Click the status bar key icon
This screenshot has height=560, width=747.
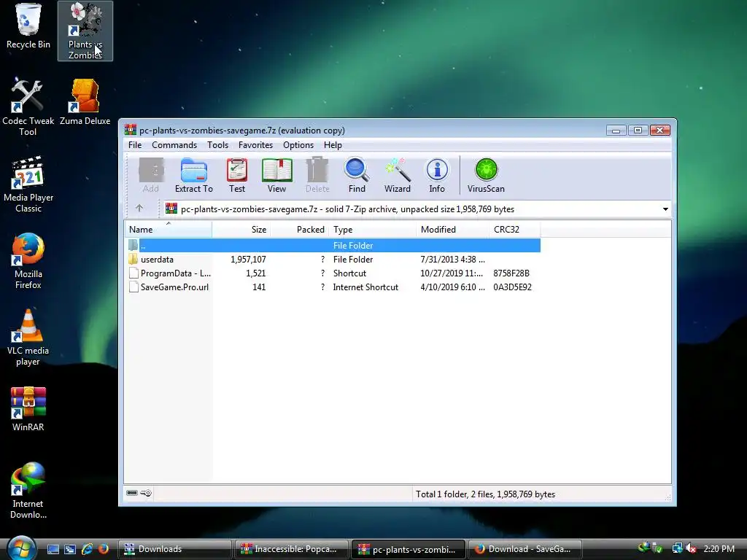(x=146, y=493)
